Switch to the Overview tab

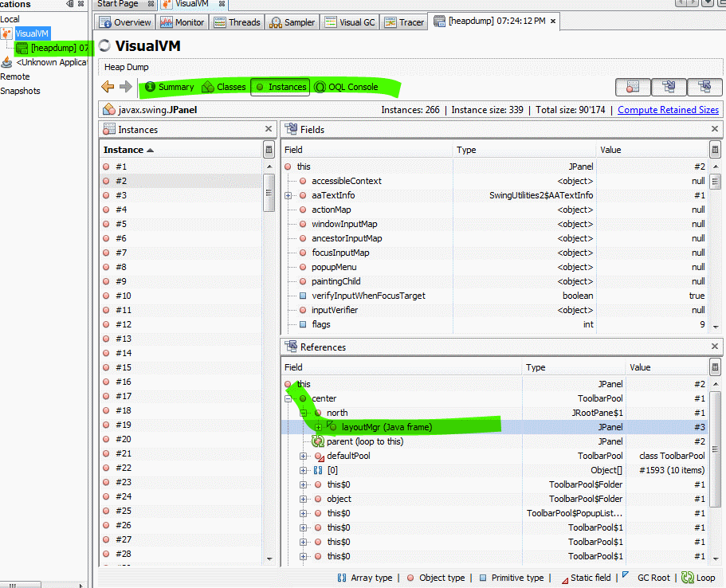(x=125, y=22)
